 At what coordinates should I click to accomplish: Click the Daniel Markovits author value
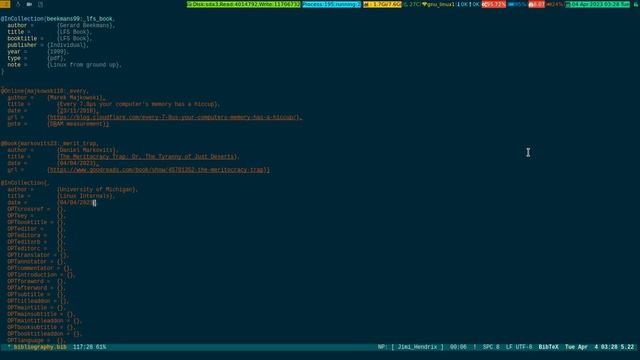[88, 150]
